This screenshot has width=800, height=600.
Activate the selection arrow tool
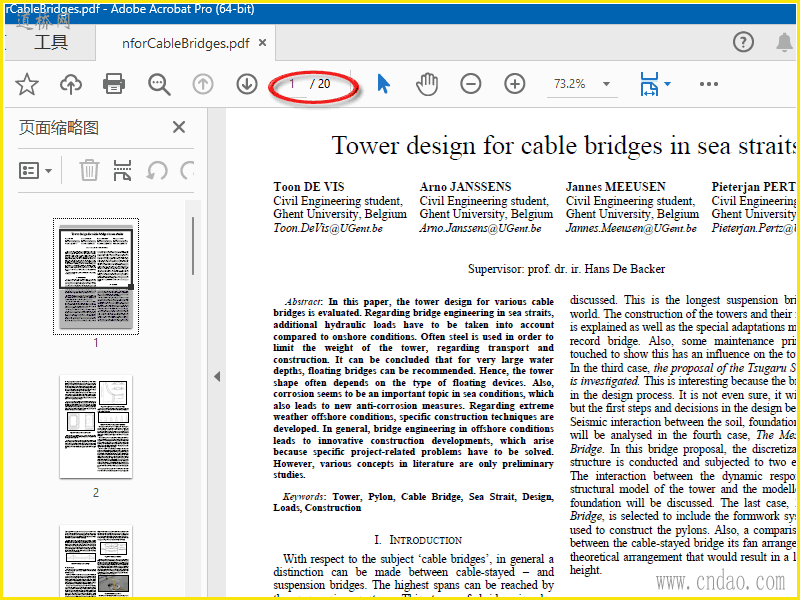point(383,84)
